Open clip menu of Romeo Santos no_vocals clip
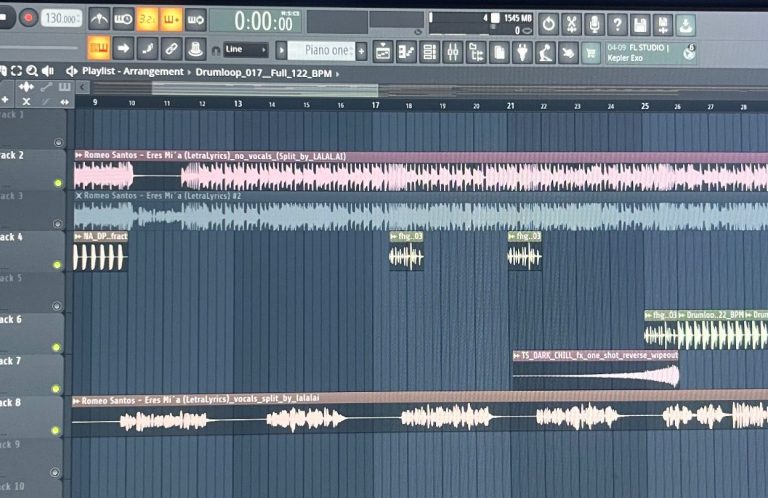This screenshot has height=498, width=768. click(78, 155)
